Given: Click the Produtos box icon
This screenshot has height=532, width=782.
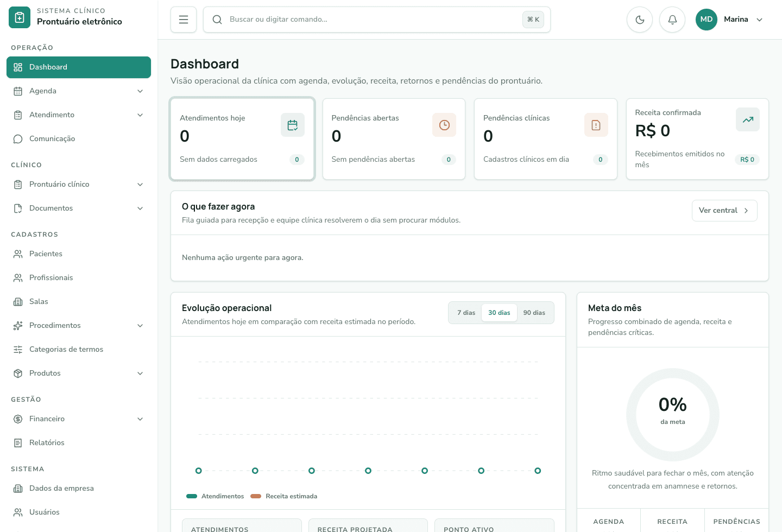Looking at the screenshot, I should click(18, 373).
